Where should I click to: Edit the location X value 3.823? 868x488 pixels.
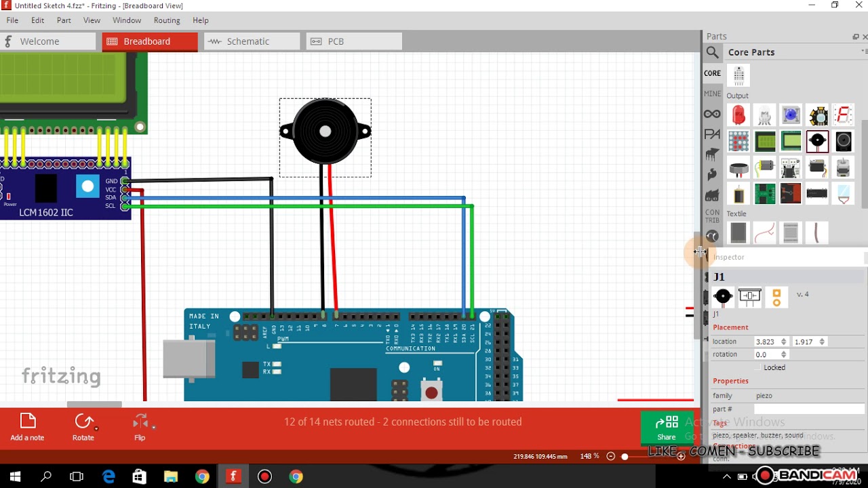766,342
